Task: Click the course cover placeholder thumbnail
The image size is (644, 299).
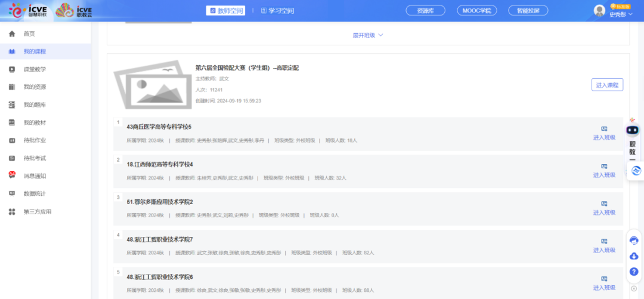Action: (153, 85)
